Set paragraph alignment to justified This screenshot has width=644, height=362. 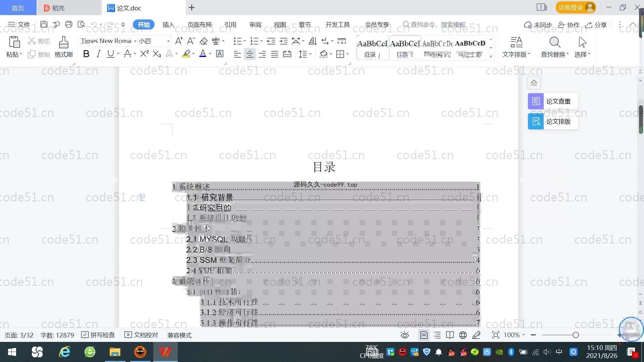(x=275, y=54)
